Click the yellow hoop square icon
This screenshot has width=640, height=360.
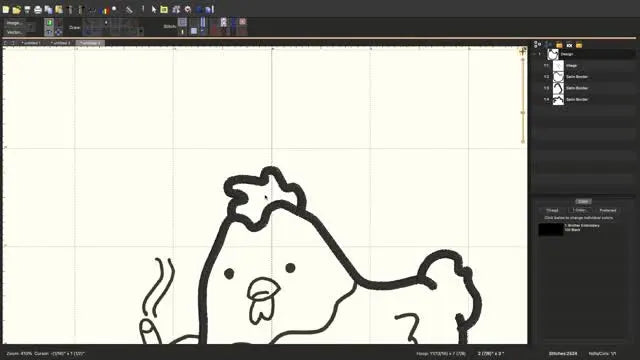(x=164, y=9)
